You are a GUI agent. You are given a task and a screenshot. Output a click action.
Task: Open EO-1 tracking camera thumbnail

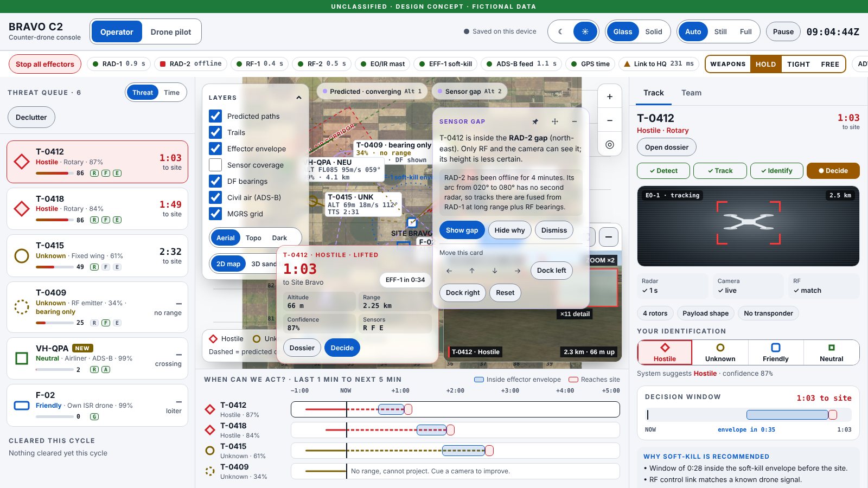(748, 226)
